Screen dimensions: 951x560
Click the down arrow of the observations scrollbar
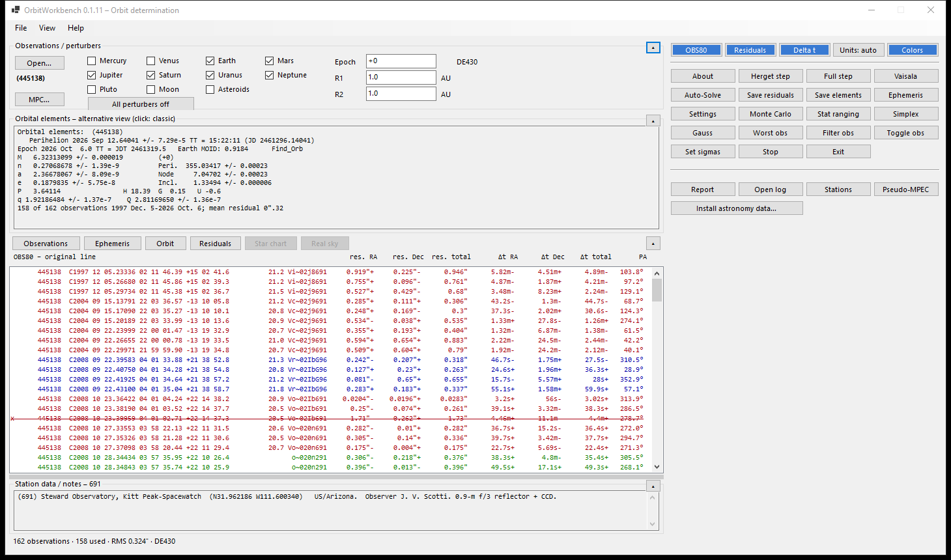tap(657, 467)
